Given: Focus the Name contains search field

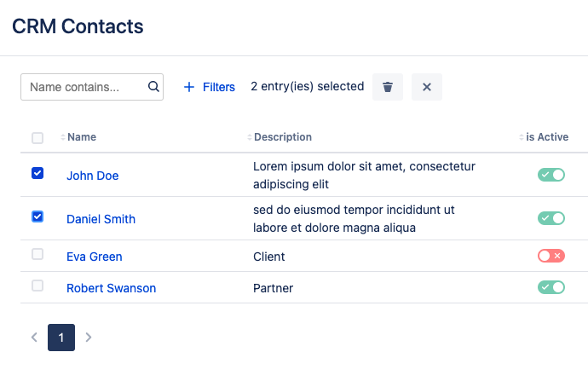Looking at the screenshot, I should pos(84,87).
